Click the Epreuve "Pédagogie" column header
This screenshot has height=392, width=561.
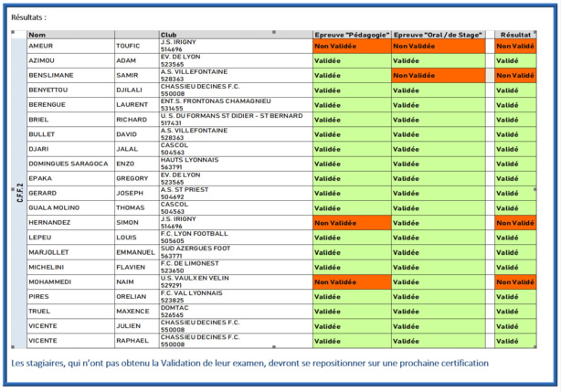(351, 35)
